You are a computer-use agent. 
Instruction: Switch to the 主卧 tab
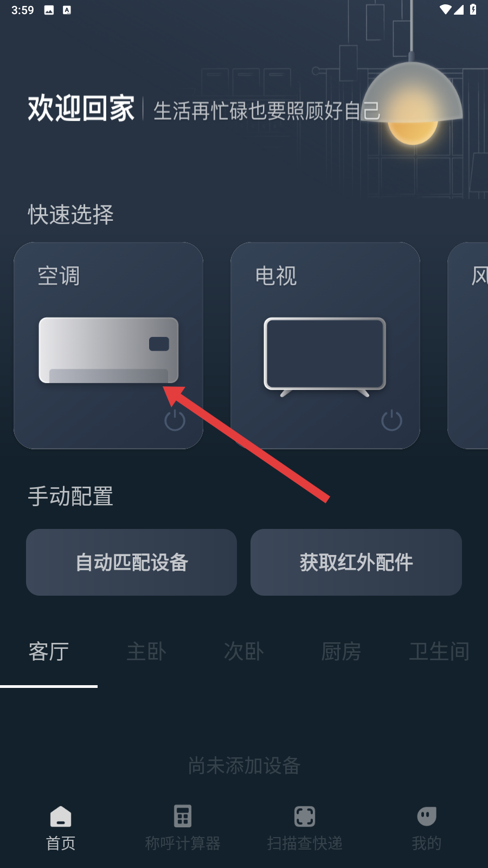(146, 652)
